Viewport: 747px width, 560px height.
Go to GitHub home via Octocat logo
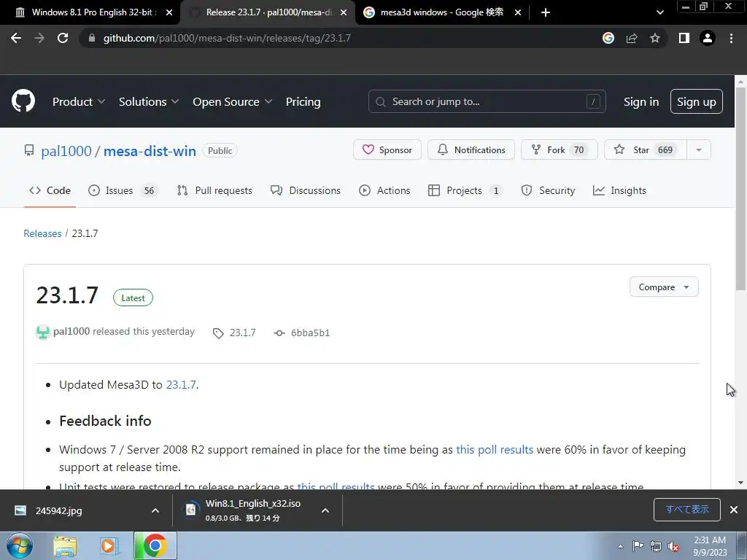(x=23, y=101)
